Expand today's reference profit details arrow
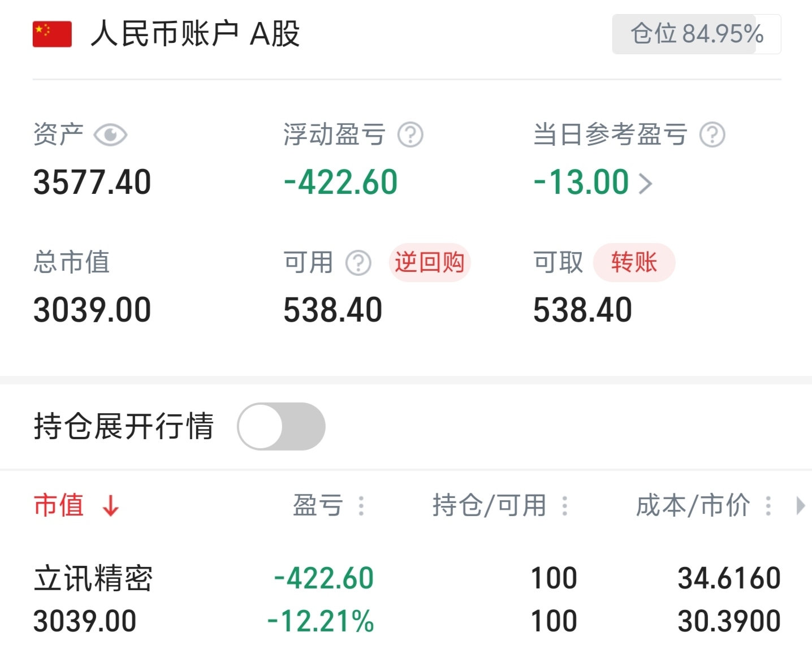 coord(645,183)
